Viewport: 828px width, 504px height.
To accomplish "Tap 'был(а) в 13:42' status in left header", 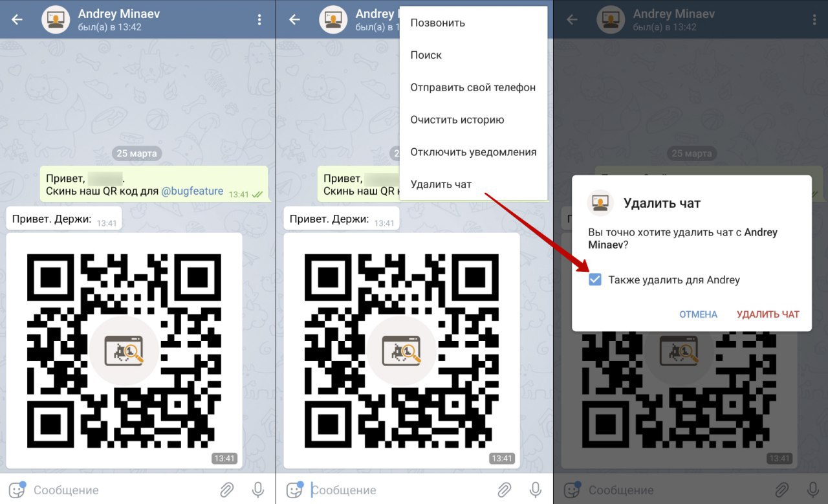I will point(109,27).
